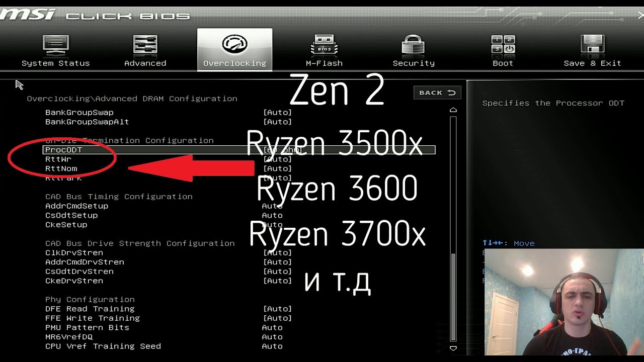The width and height of the screenshot is (644, 362).
Task: Select the RttWr setting label
Action: 58,159
